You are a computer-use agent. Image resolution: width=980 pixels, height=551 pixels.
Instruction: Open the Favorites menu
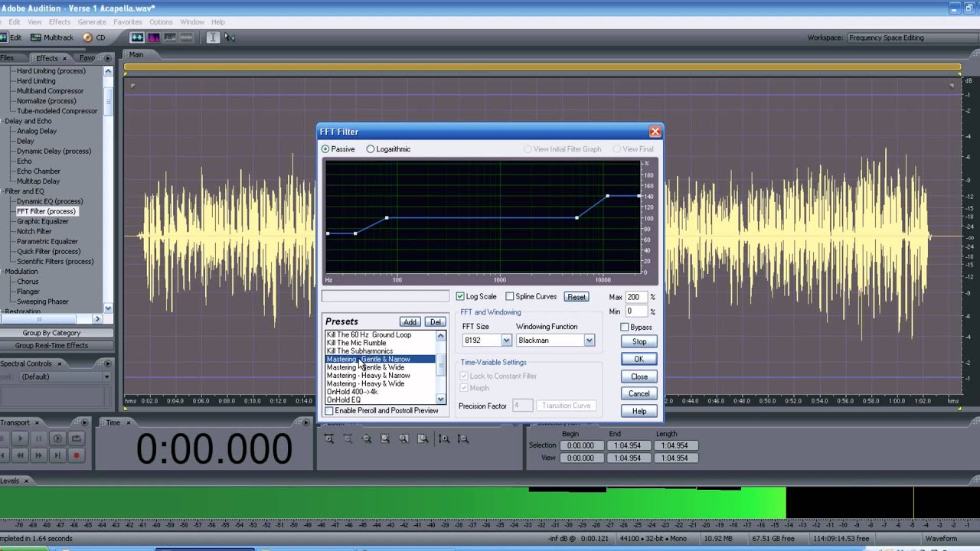pos(128,22)
